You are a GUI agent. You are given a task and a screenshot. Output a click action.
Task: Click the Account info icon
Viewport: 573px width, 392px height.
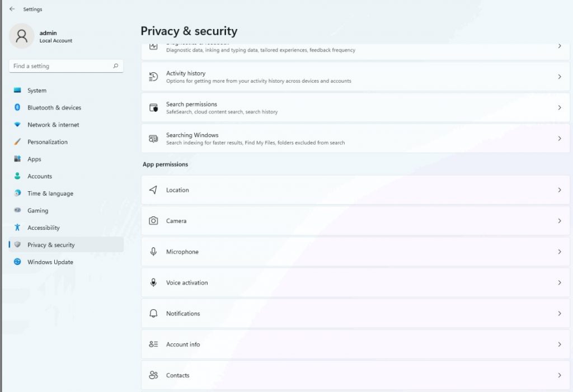[153, 344]
